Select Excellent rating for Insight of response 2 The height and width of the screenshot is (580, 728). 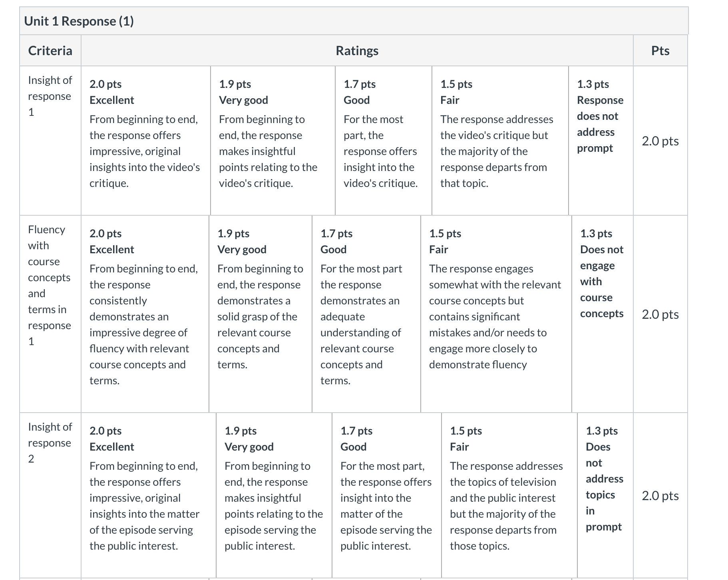148,495
